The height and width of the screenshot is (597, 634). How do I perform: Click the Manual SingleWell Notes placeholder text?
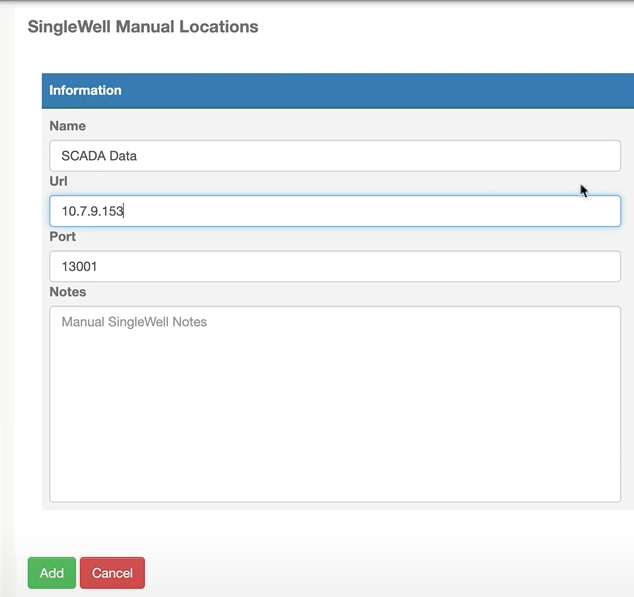[x=134, y=322]
